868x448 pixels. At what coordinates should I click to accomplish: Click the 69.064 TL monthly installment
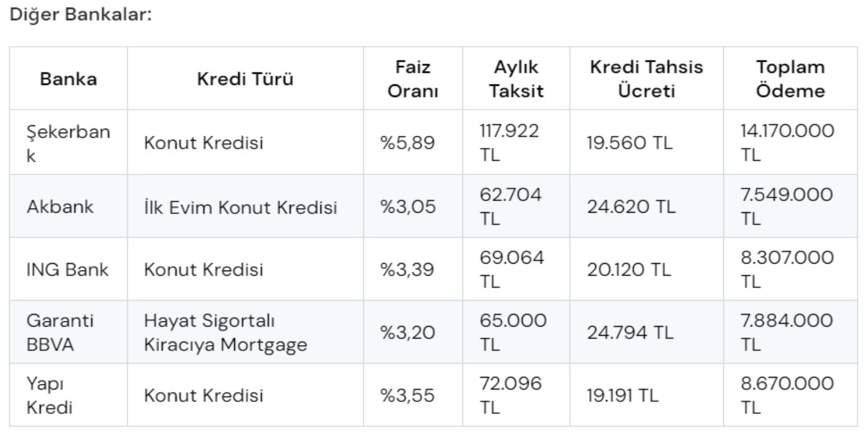point(512,269)
